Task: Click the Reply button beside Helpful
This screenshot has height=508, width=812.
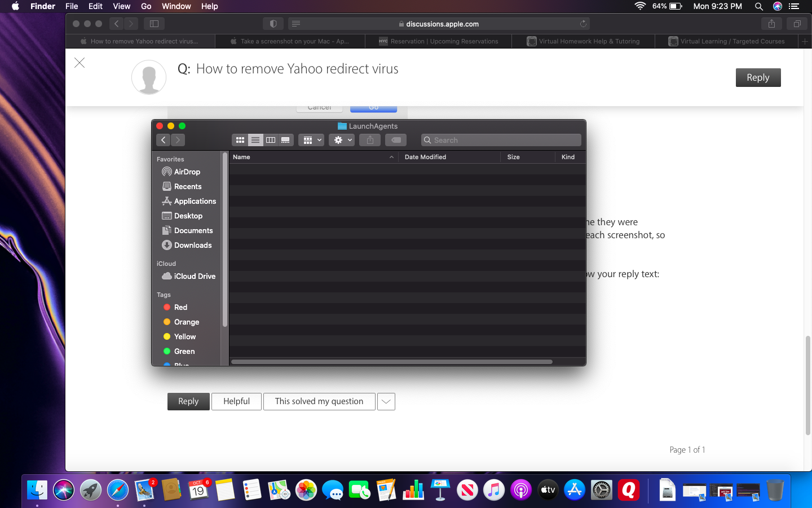Action: (x=188, y=401)
